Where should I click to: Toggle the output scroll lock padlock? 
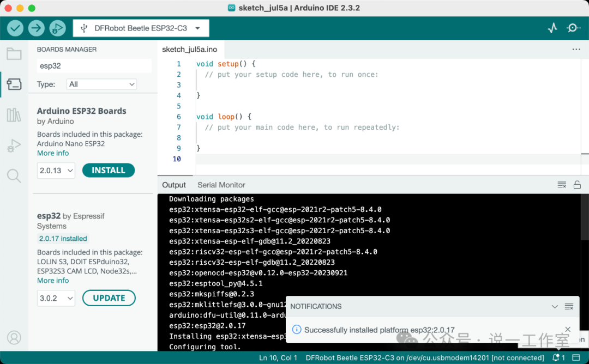pos(578,185)
